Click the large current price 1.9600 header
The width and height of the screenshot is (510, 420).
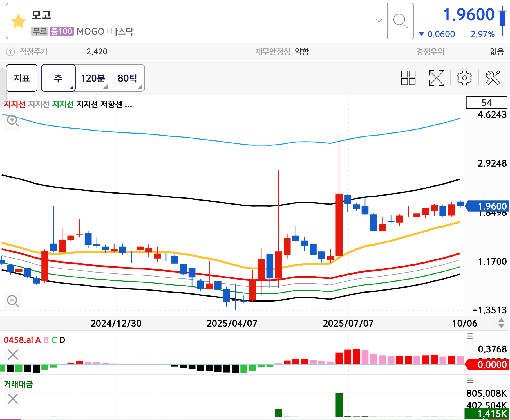click(x=469, y=14)
